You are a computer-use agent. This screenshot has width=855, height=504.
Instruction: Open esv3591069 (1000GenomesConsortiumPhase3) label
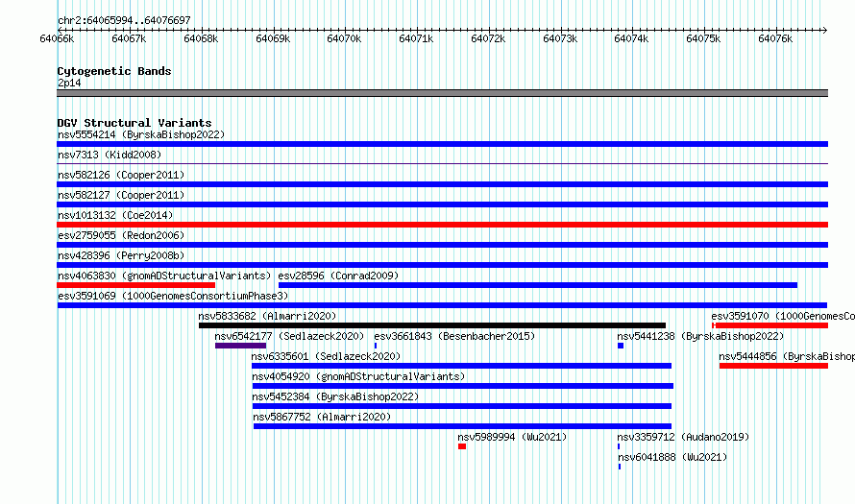(173, 296)
